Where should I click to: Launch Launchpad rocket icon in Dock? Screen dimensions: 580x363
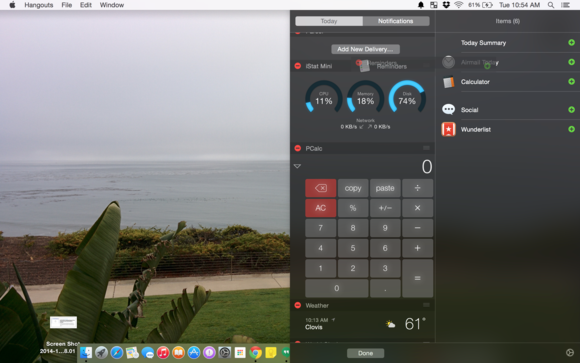[101, 353]
